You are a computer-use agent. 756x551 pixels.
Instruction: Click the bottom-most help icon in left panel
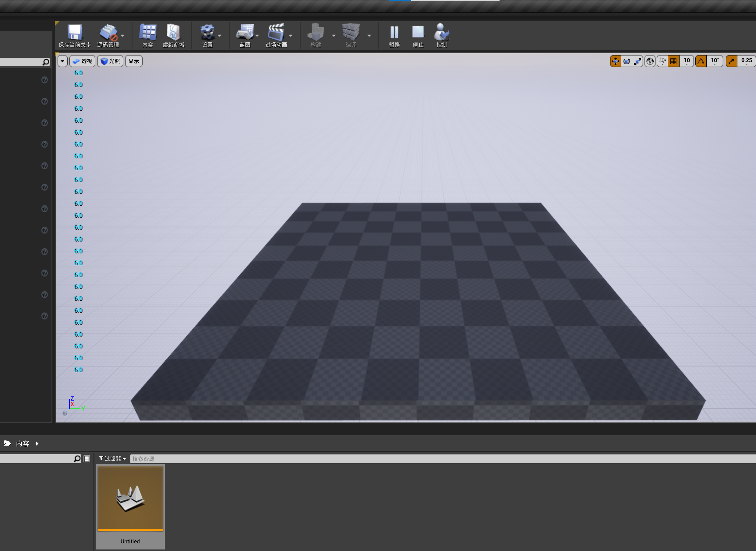[x=44, y=316]
